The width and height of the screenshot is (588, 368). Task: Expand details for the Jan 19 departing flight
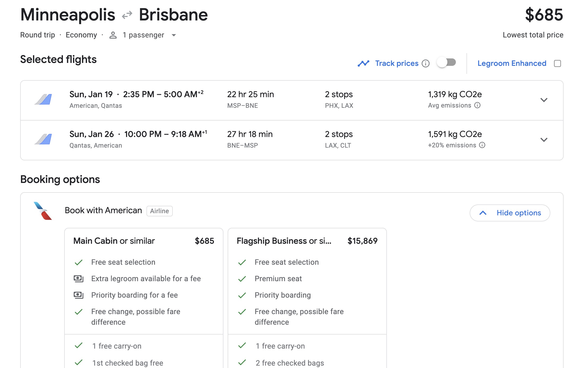click(x=544, y=100)
